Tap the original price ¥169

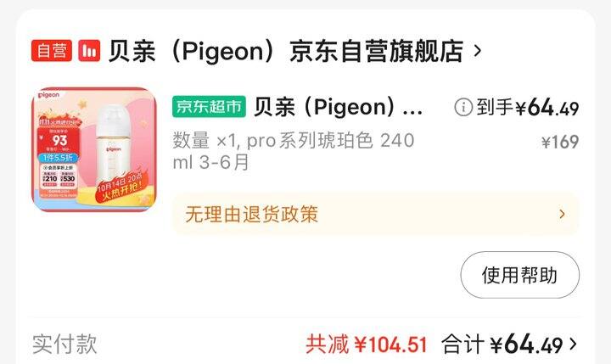click(560, 142)
